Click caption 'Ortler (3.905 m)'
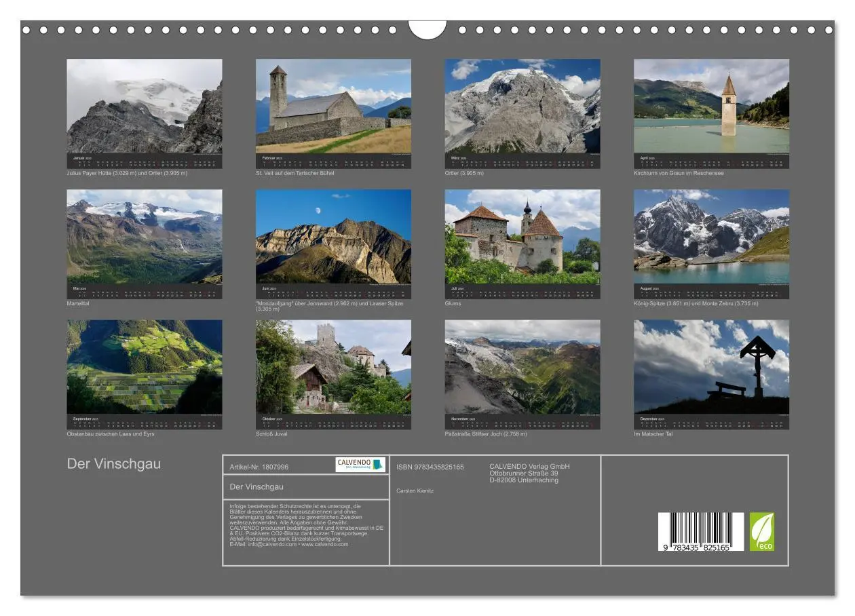This screenshot has height=616, width=855. click(x=465, y=174)
